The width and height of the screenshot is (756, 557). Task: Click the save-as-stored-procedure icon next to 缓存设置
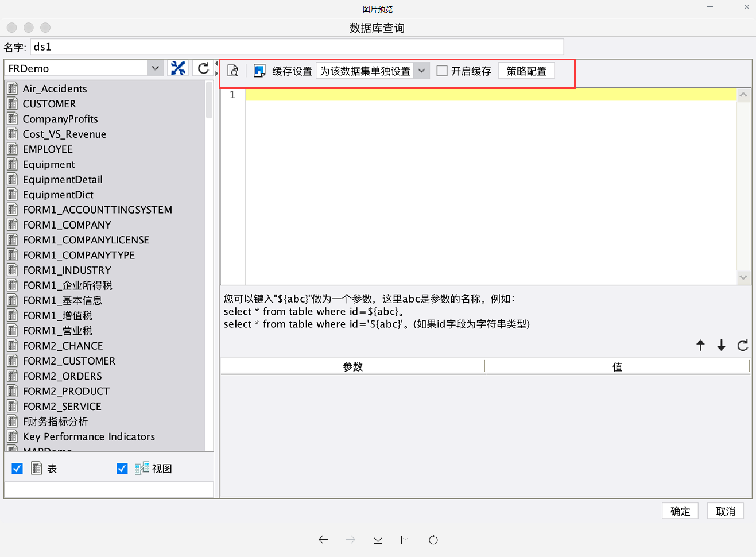259,71
